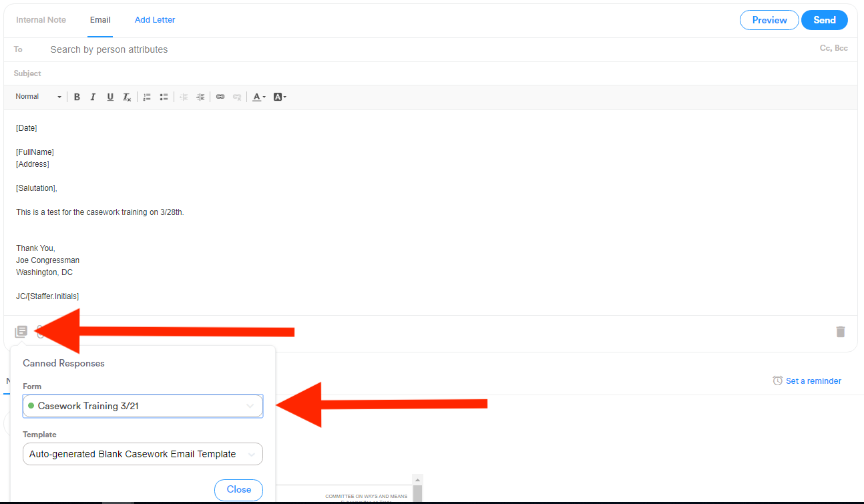Click the [FullName] placeholder text

tap(35, 152)
